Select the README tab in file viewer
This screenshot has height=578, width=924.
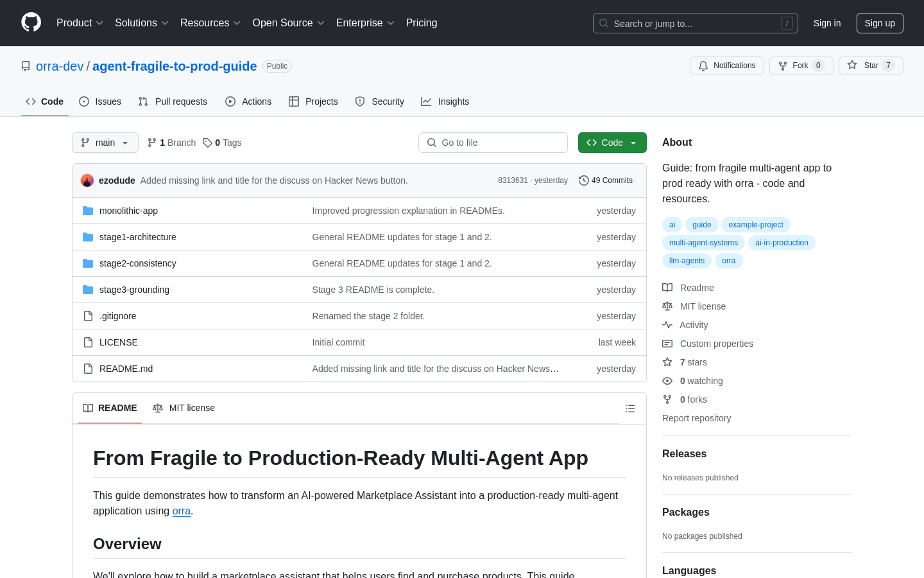click(x=110, y=408)
